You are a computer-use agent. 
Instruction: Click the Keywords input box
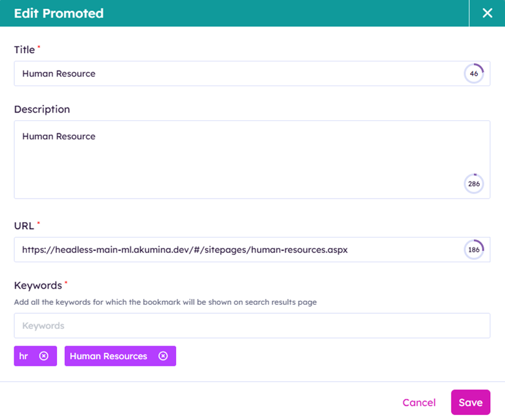[252, 326]
